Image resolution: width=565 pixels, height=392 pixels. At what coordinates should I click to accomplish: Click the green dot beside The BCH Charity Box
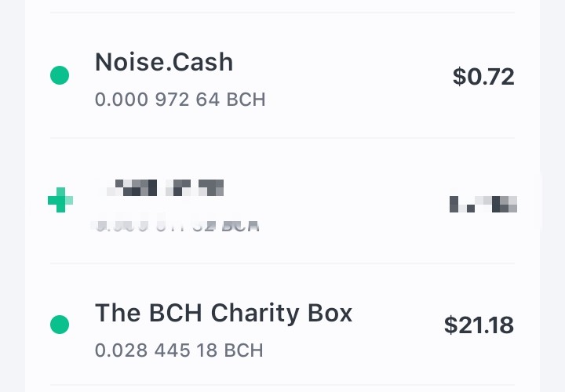coord(60,325)
